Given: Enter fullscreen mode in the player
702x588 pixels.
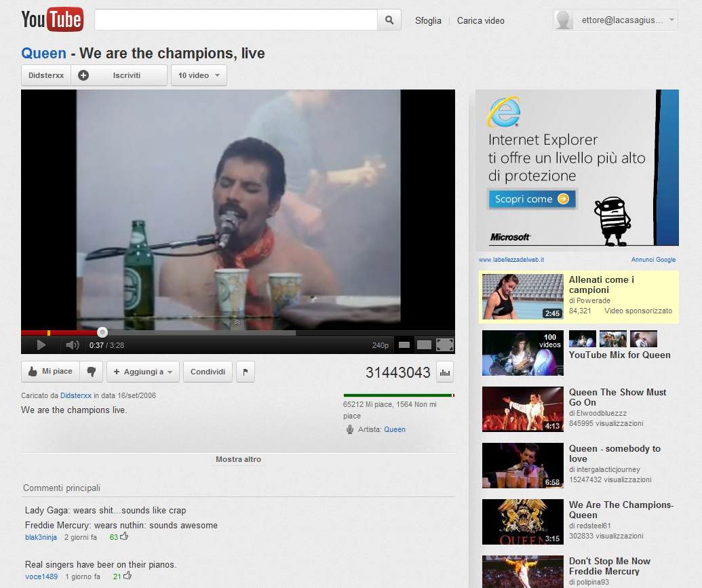Looking at the screenshot, I should coord(445,345).
